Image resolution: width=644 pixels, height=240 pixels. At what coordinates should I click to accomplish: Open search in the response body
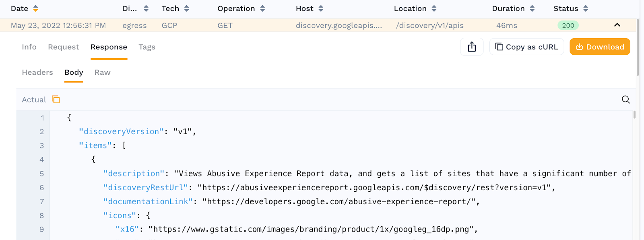pyautogui.click(x=625, y=99)
